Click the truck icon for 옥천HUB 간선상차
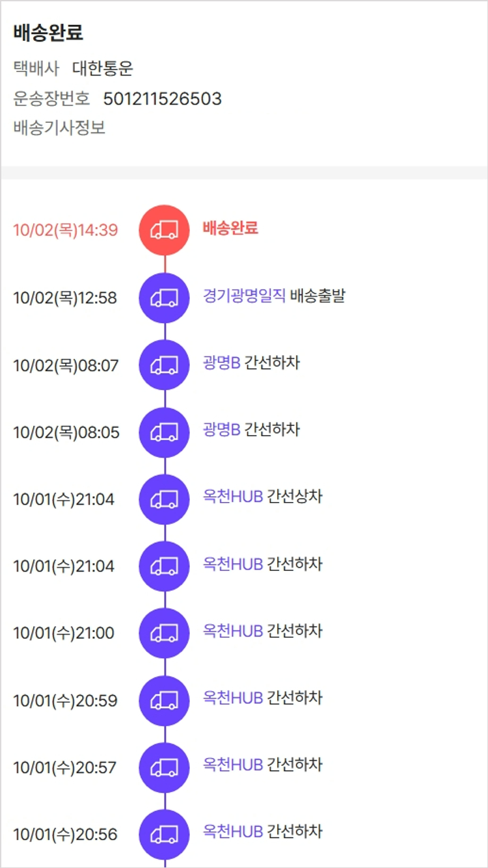The image size is (488, 868). click(165, 499)
